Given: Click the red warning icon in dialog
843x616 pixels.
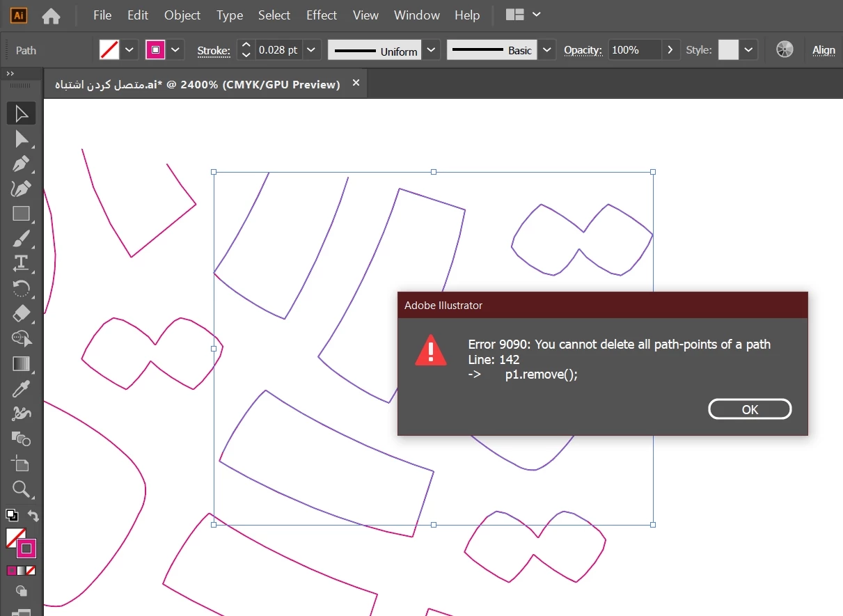Looking at the screenshot, I should tap(431, 350).
